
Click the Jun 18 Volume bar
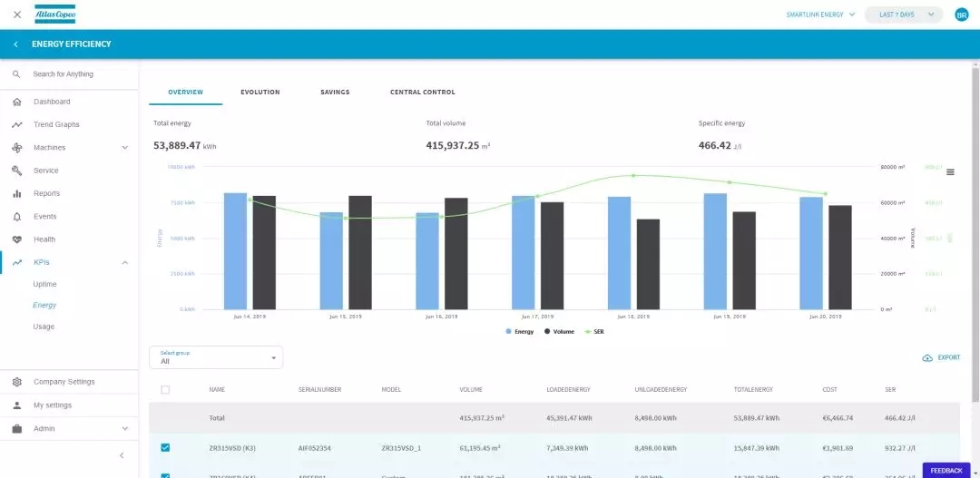[x=648, y=264]
